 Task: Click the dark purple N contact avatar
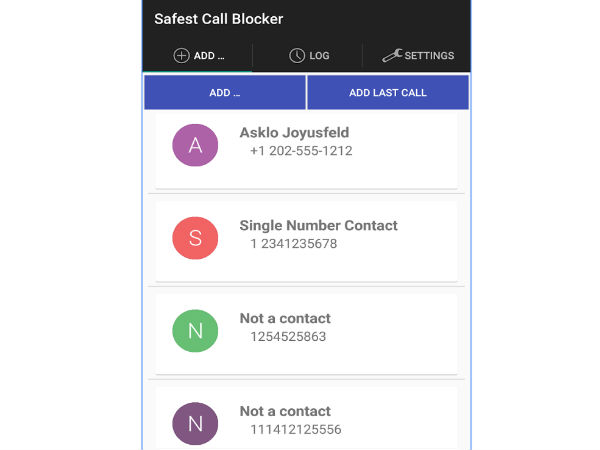[195, 423]
